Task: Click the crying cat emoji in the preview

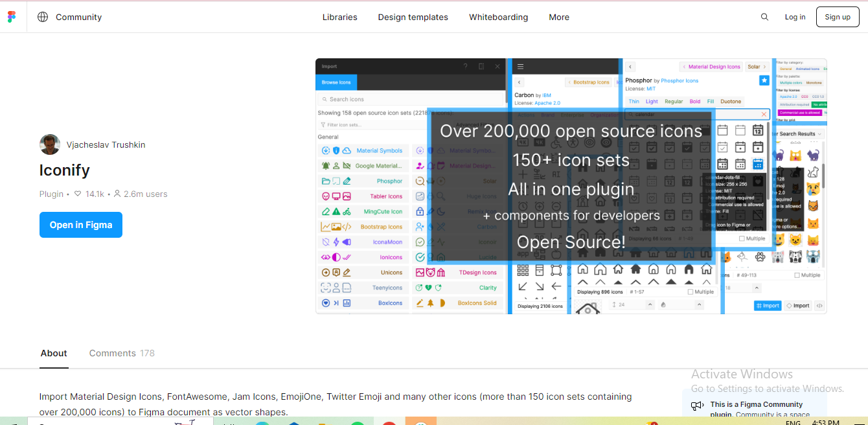Action: click(x=813, y=189)
